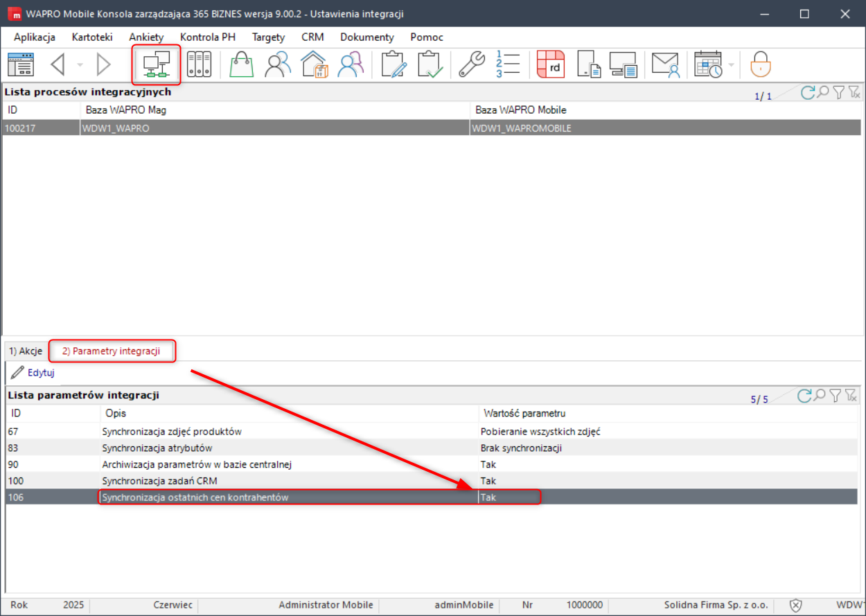Open the Kontrola PH menu

coord(208,37)
